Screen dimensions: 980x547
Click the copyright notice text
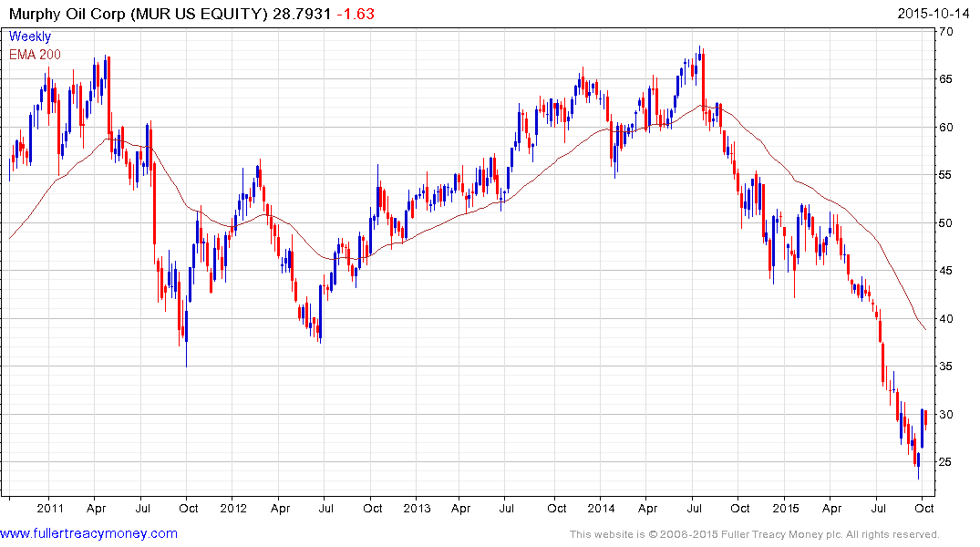click(x=755, y=534)
